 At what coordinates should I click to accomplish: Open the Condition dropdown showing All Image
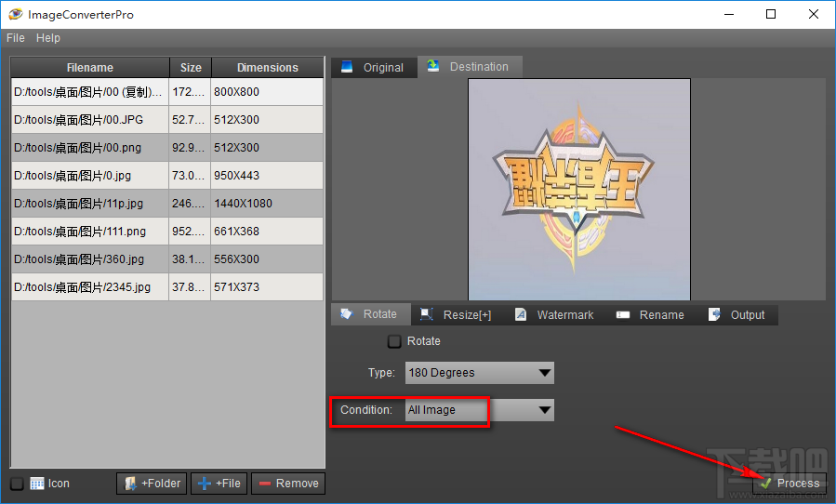[479, 410]
